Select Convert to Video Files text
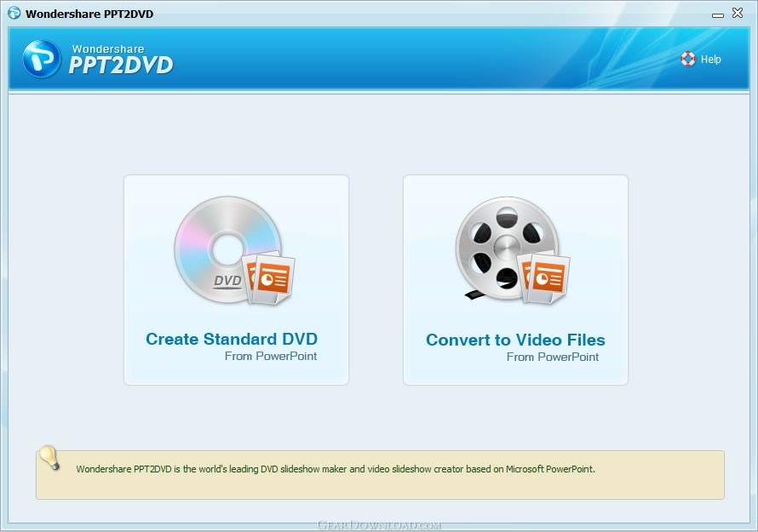Screen dimensions: 758x532 click(515, 340)
